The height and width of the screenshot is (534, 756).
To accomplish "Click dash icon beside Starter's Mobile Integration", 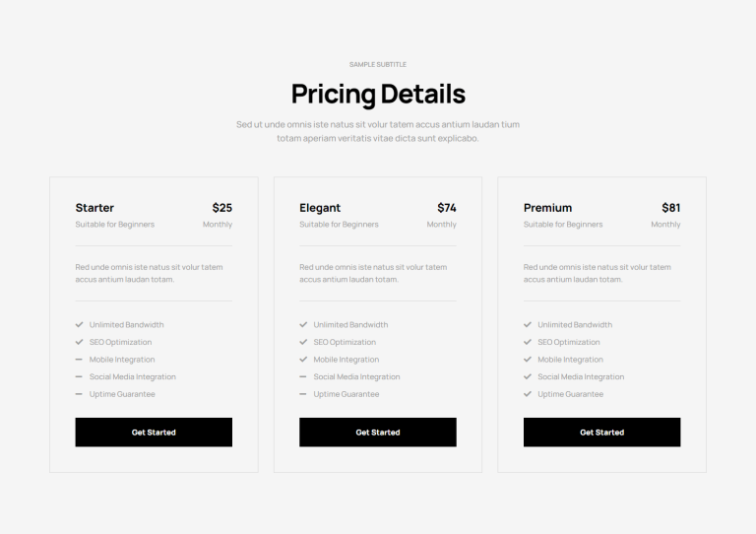I will (80, 360).
